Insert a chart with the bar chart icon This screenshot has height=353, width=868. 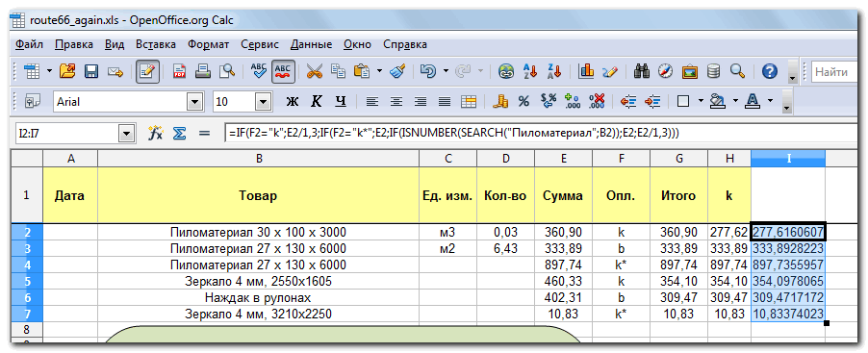[x=586, y=71]
